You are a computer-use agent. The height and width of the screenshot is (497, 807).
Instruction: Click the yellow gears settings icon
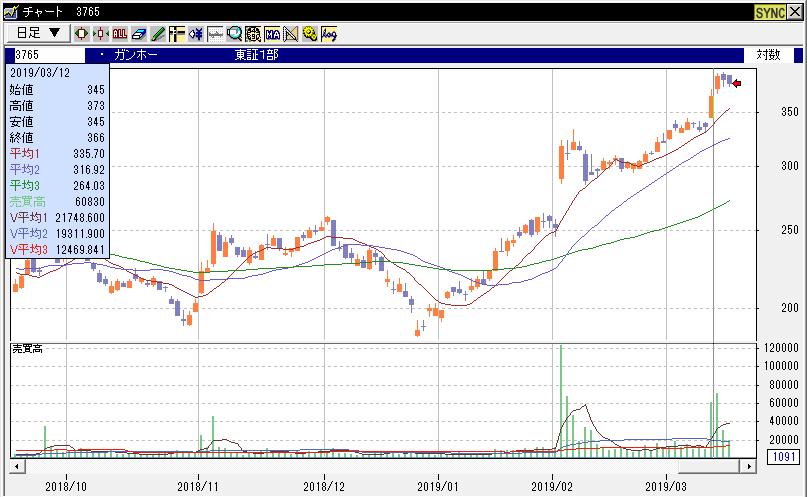pos(310,33)
